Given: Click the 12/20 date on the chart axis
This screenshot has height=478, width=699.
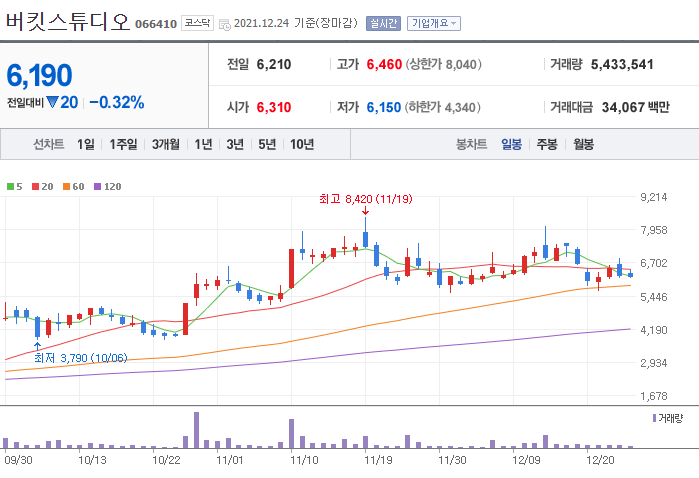Looking at the screenshot, I should pos(600,460).
